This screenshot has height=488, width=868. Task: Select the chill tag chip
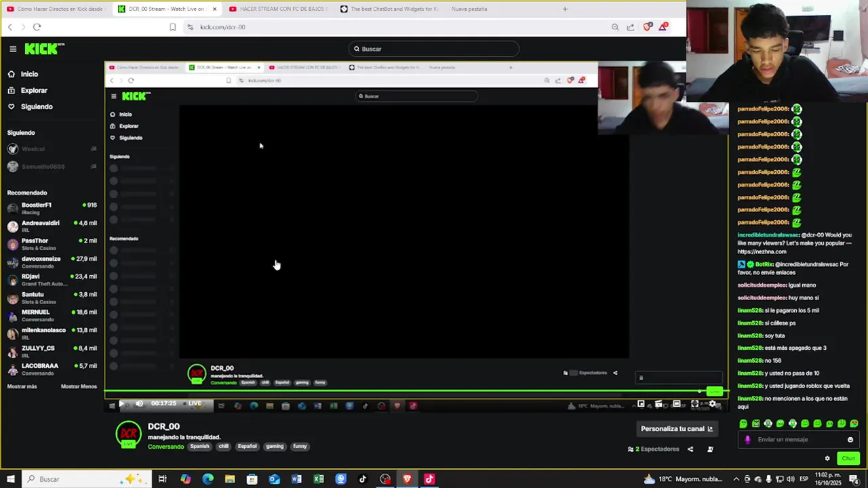pyautogui.click(x=224, y=446)
